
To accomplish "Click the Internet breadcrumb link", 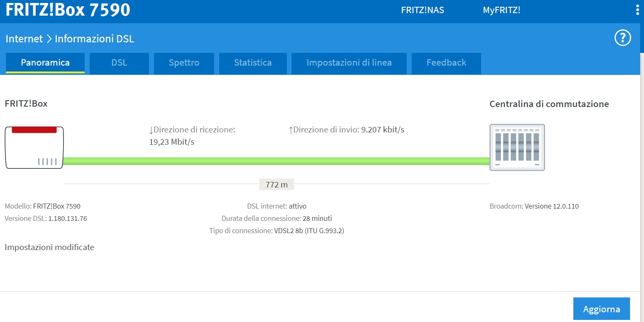I will tap(24, 39).
